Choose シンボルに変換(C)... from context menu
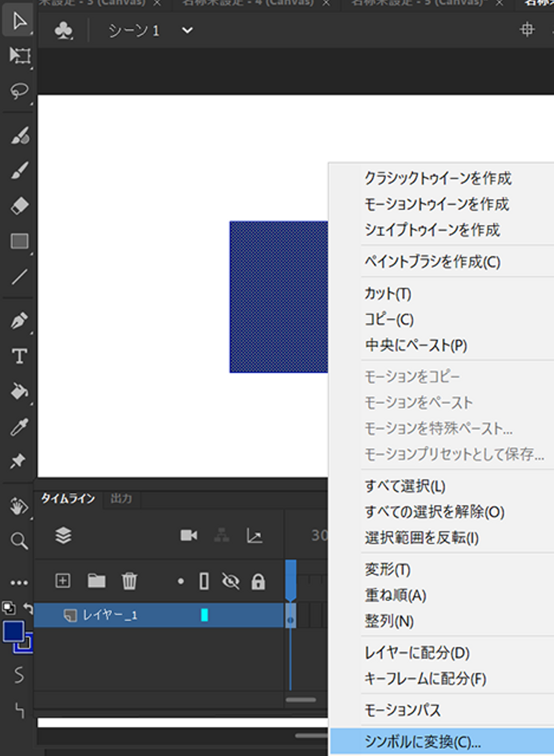 pos(422,742)
